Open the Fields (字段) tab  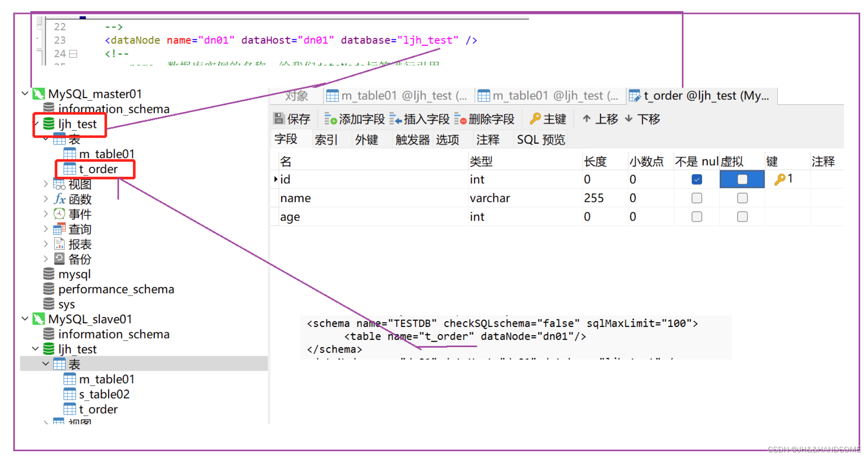pos(286,139)
